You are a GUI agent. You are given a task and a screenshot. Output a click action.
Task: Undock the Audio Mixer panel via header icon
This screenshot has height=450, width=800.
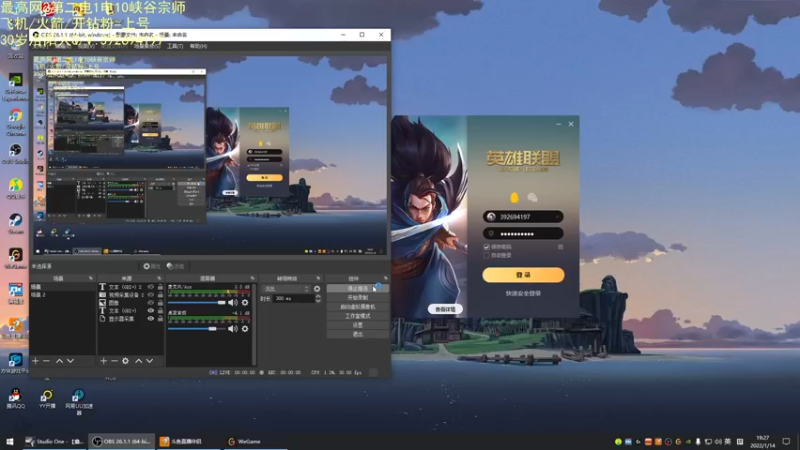(252, 279)
